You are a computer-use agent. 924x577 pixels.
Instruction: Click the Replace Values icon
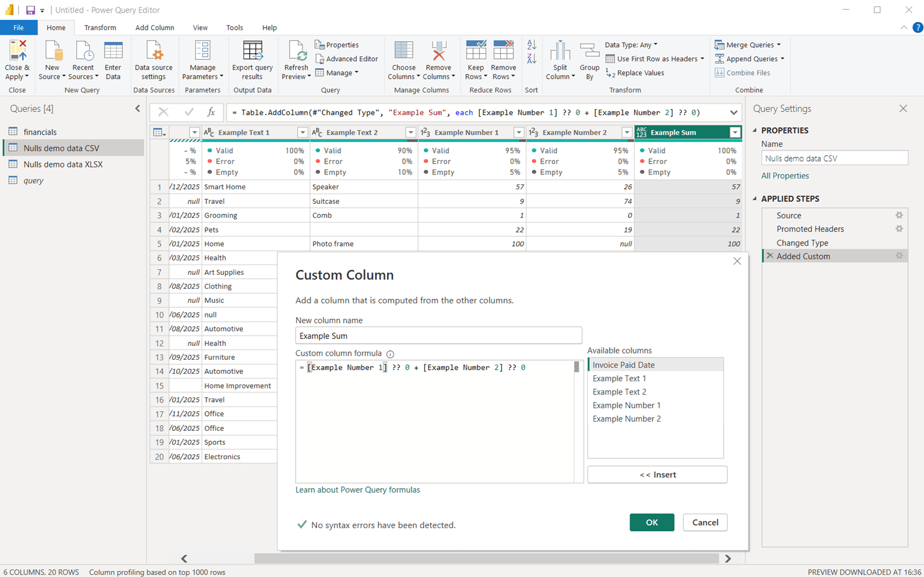tap(635, 73)
